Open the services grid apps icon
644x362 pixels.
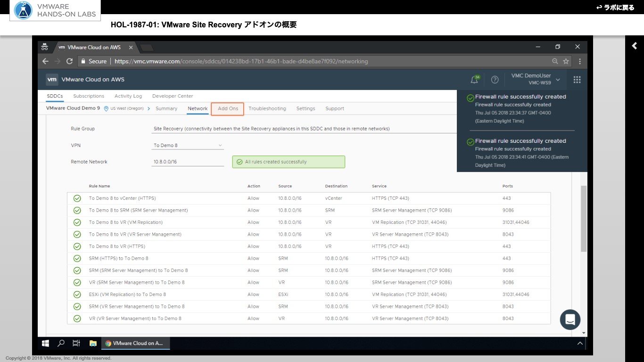[577, 80]
